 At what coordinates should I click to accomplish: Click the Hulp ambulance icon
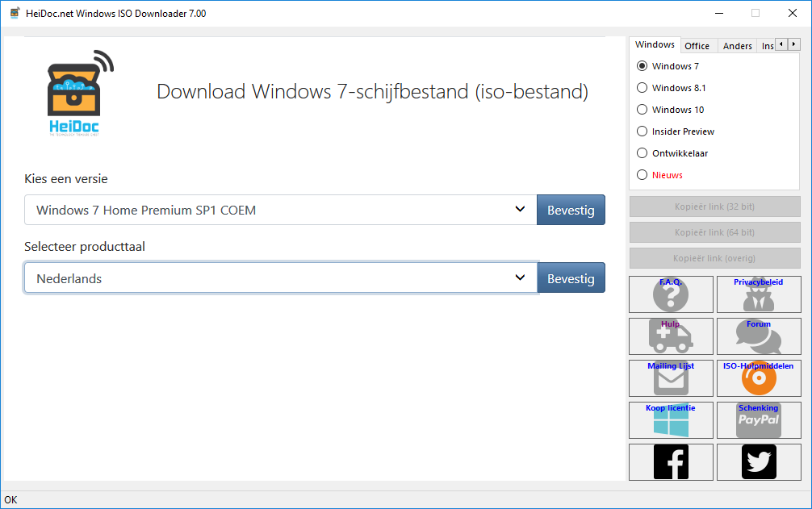[671, 336]
